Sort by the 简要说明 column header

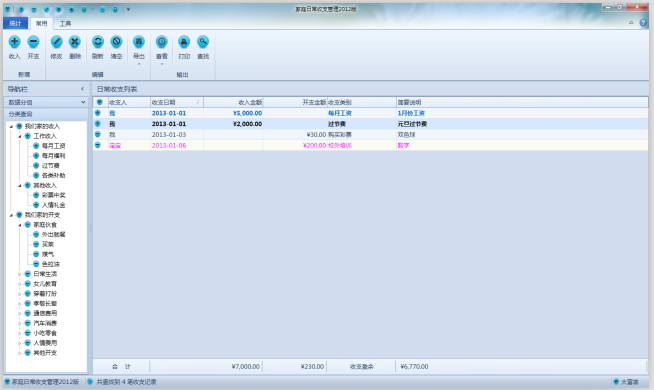522,102
